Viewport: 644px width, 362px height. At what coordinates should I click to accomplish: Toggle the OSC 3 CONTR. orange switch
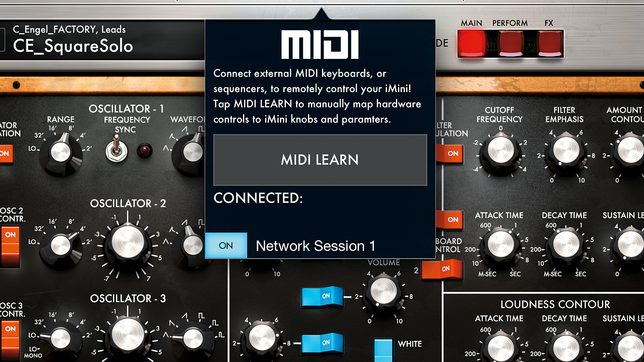10,342
